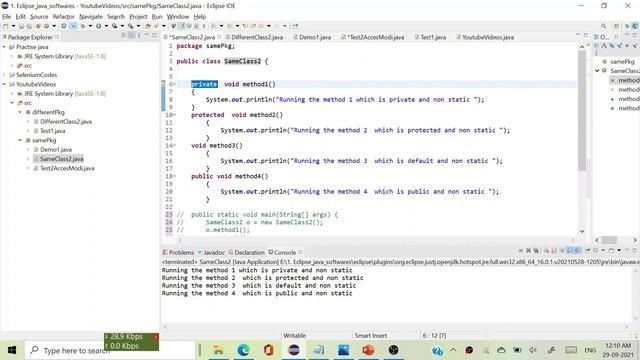640x360 pixels.
Task: Toggle Word Wrap in Console toolbar
Action: pyautogui.click(x=562, y=251)
